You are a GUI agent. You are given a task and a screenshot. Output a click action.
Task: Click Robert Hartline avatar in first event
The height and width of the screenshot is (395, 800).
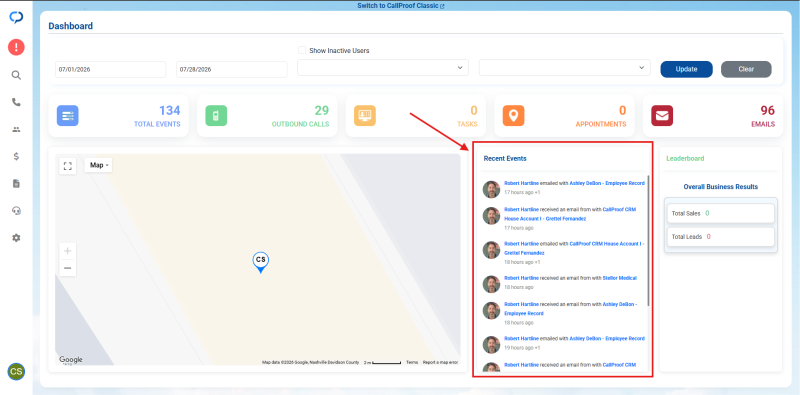(491, 189)
